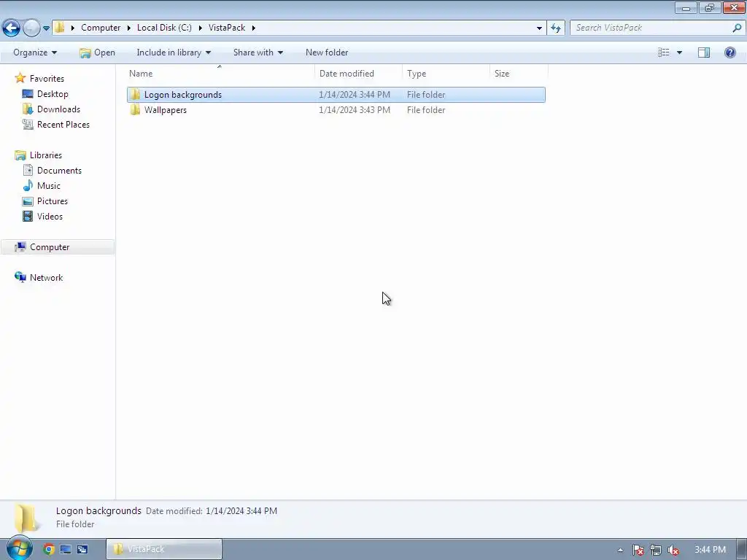This screenshot has height=560, width=747.
Task: Click the folder icon in address bar
Action: [59, 27]
